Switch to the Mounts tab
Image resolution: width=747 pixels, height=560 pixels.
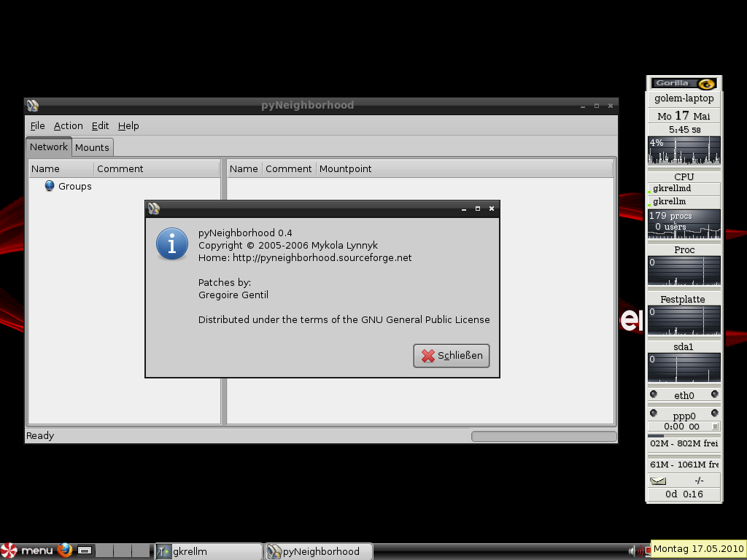click(92, 147)
